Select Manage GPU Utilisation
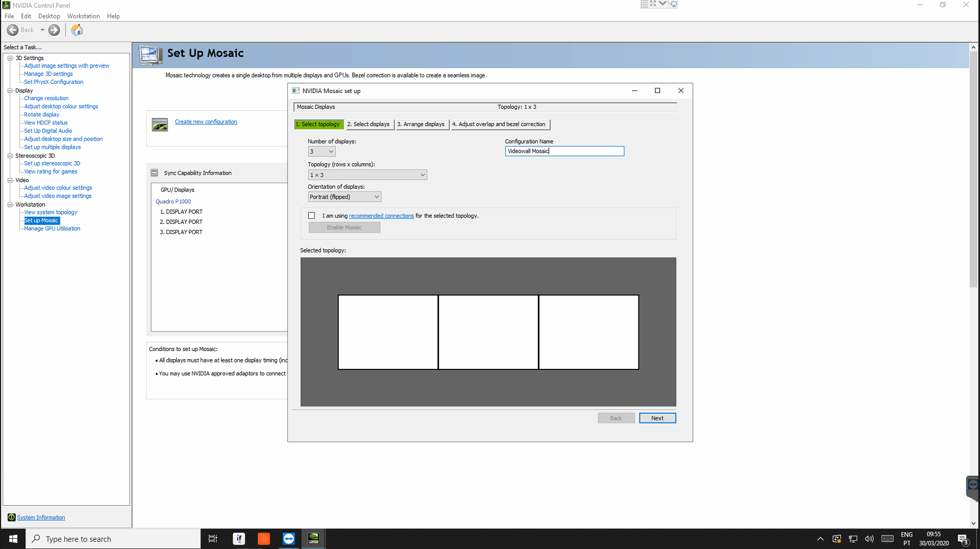 point(52,228)
